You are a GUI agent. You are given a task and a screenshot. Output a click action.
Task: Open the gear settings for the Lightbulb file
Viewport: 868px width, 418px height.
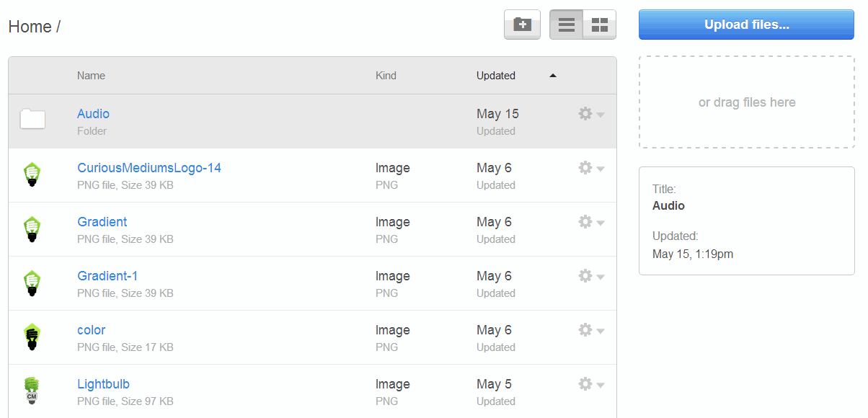(585, 383)
